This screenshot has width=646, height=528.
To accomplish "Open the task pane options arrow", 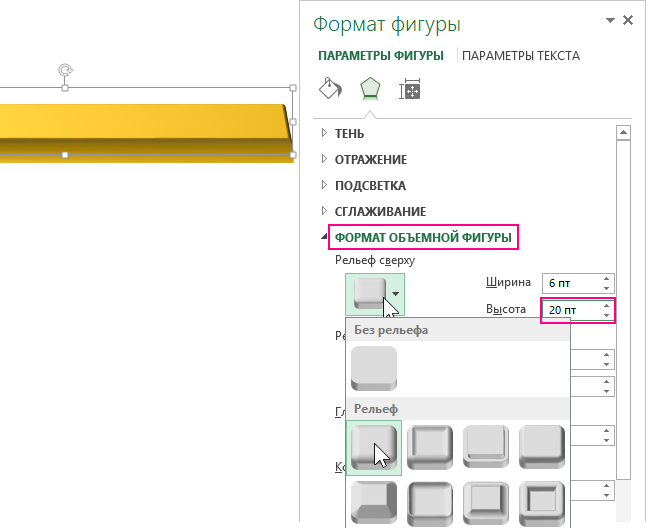I will (x=610, y=20).
